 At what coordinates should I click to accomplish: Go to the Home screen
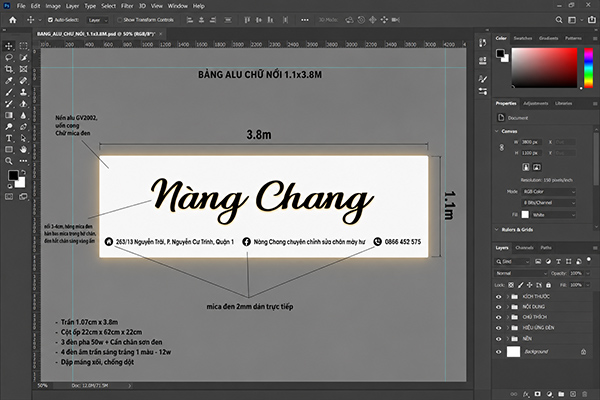(x=13, y=20)
